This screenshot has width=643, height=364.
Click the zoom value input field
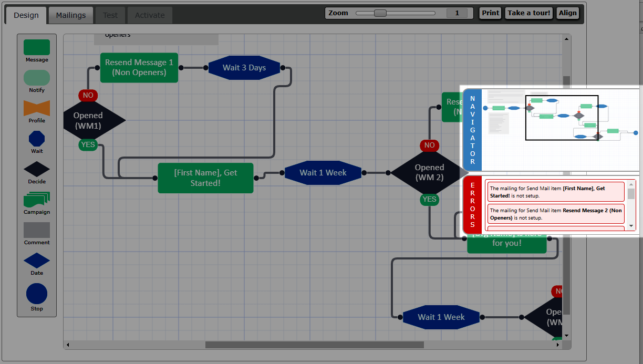coord(457,13)
